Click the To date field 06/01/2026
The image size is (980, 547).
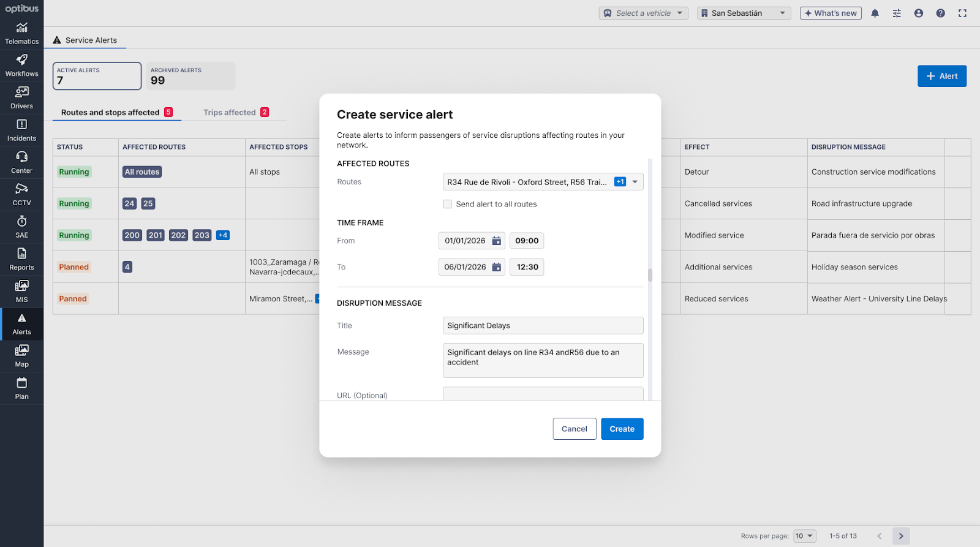472,267
